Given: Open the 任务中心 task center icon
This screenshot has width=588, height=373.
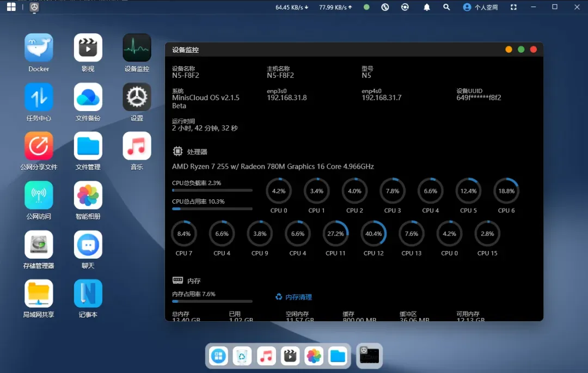Looking at the screenshot, I should 39,97.
